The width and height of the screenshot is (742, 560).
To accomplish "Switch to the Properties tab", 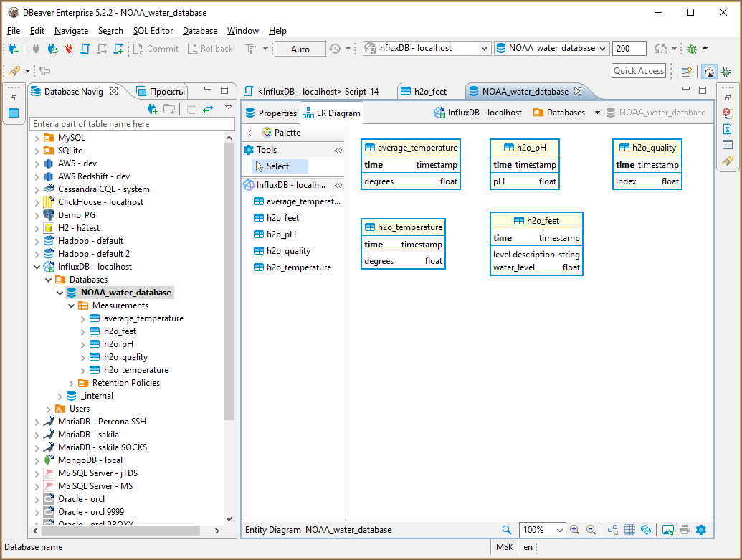I will (271, 113).
